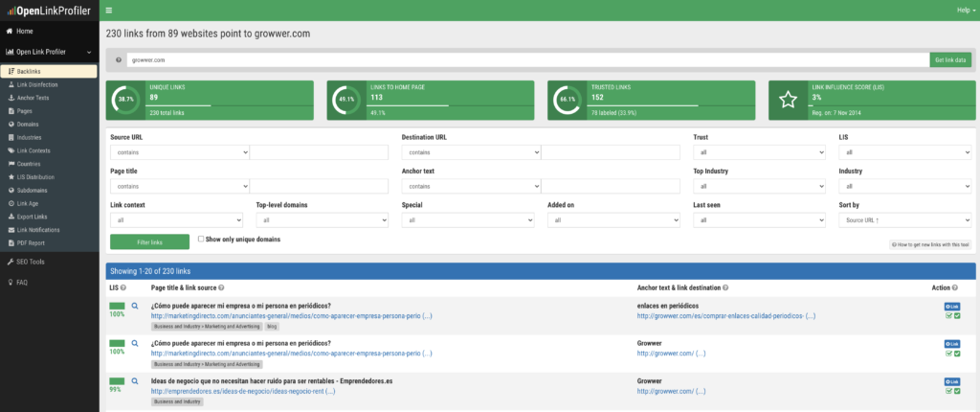
Task: Open the Trust filter dropdown
Action: click(x=759, y=152)
